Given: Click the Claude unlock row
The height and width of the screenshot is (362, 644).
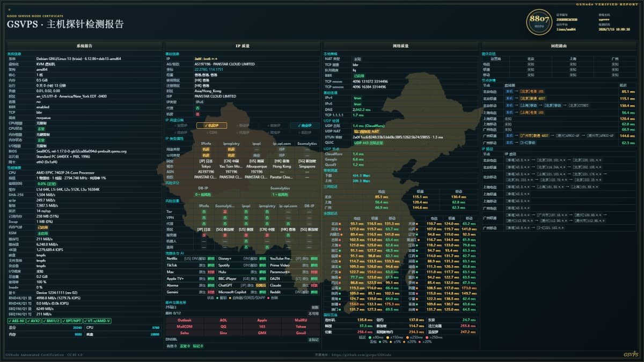Looking at the screenshot, I should point(294,285).
